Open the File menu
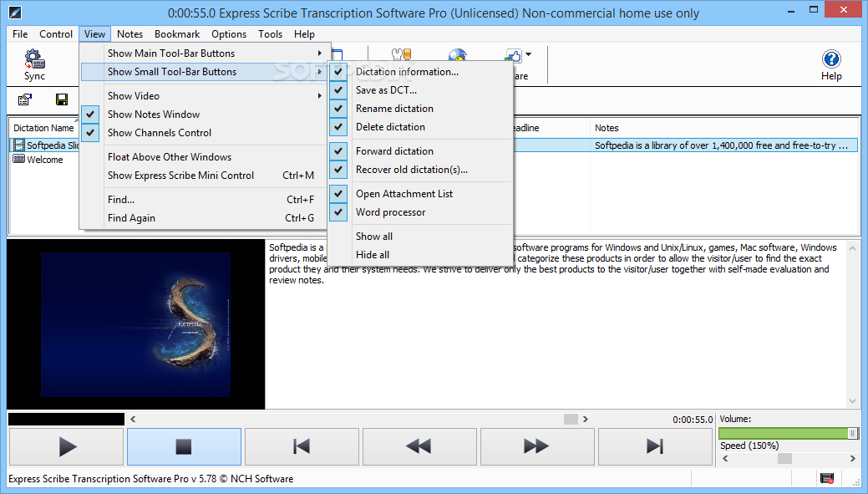The image size is (868, 494). tap(20, 33)
